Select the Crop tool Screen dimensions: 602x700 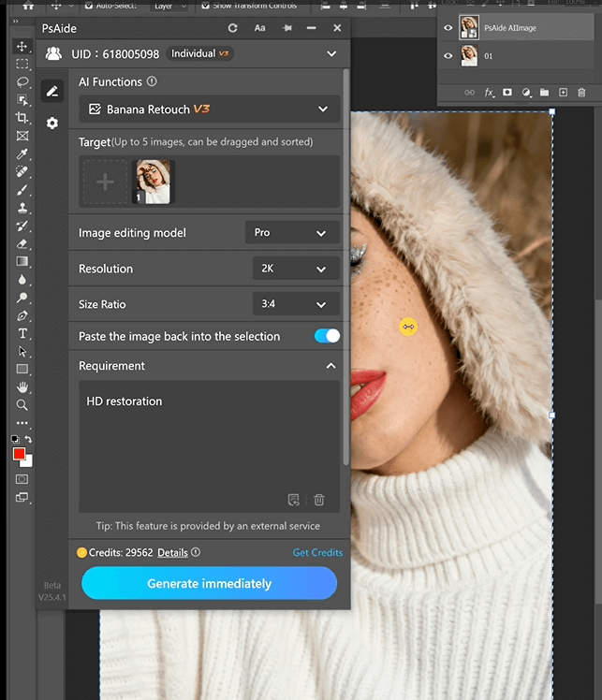[22, 118]
